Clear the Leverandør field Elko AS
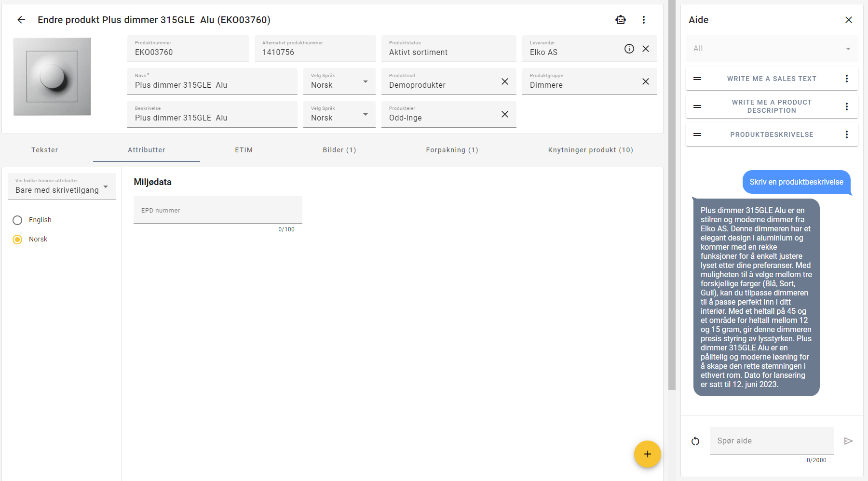Viewport: 868px width, 481px height. click(646, 49)
